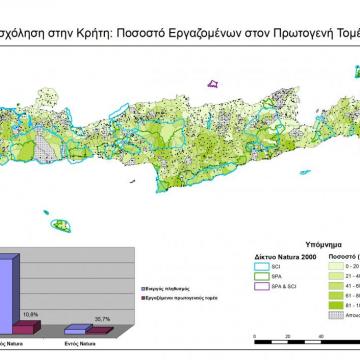This screenshot has width=360, height=360.
Task: Click the 'Εντός Natura' axis label
Action: point(81,344)
